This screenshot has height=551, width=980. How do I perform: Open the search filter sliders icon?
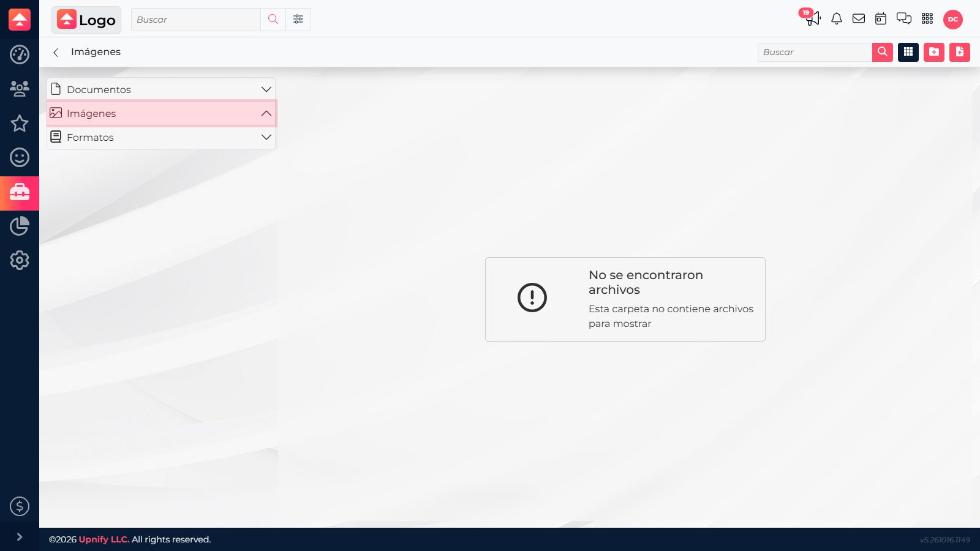(x=298, y=20)
